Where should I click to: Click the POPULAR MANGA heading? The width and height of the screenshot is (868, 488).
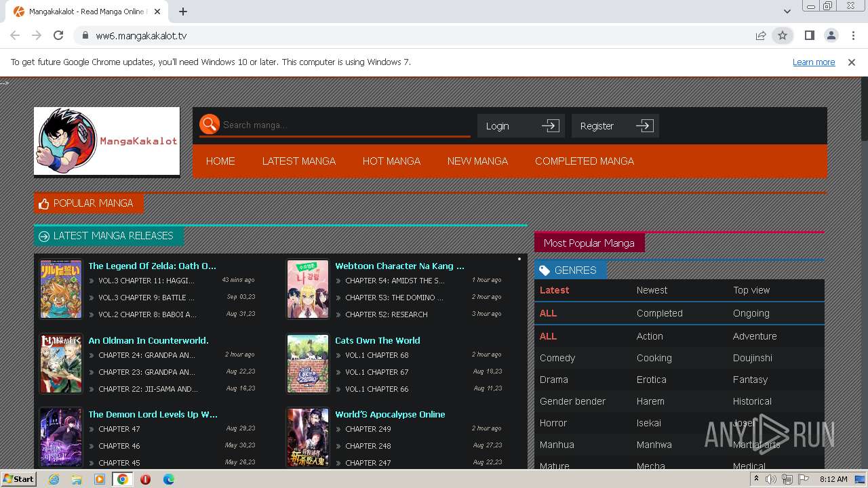point(89,203)
